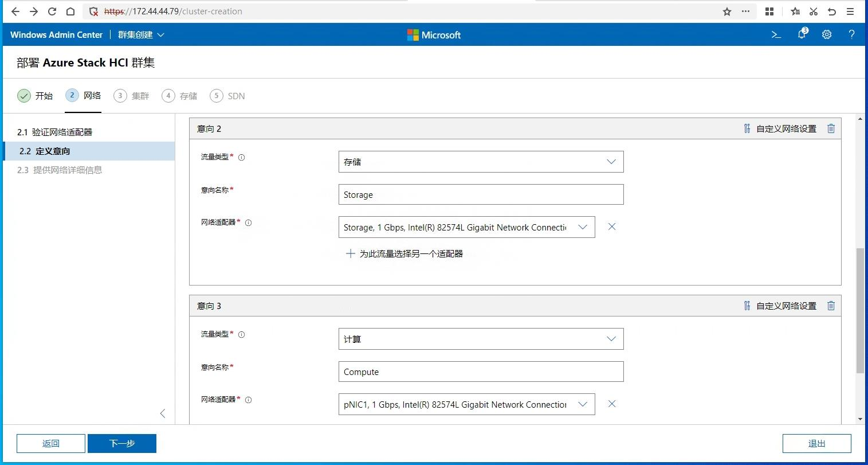Select step 2 网络 tab
868x465 pixels.
83,96
